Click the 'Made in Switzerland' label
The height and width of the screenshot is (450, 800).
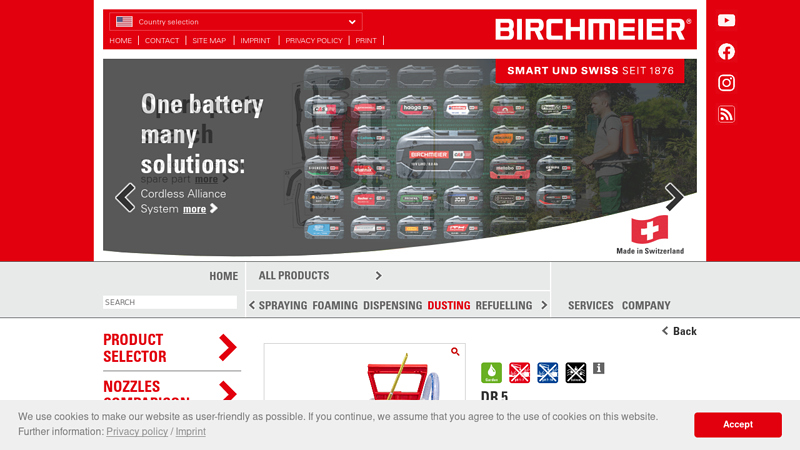pyautogui.click(x=650, y=251)
